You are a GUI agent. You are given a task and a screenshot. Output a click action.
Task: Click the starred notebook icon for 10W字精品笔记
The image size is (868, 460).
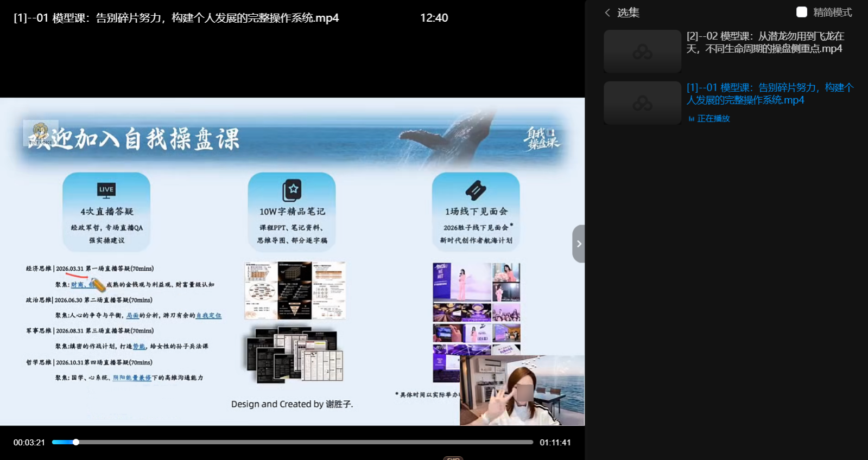[x=292, y=190]
